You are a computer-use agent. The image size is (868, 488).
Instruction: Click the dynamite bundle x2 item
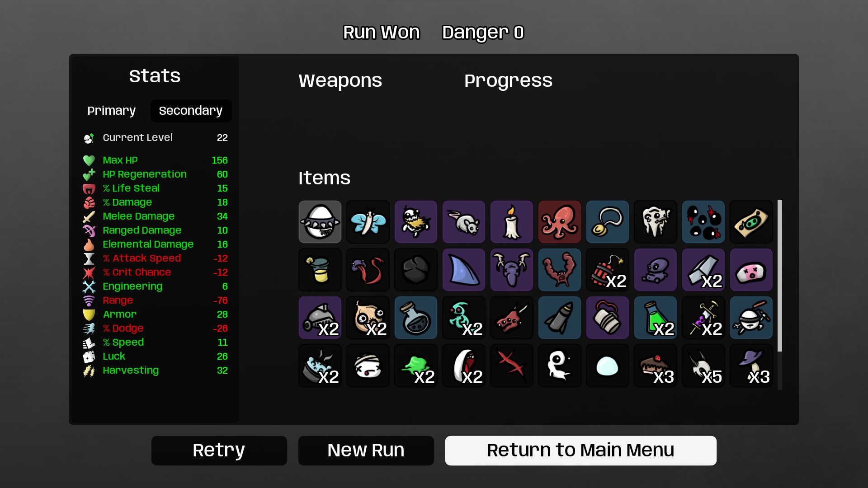[608, 270]
